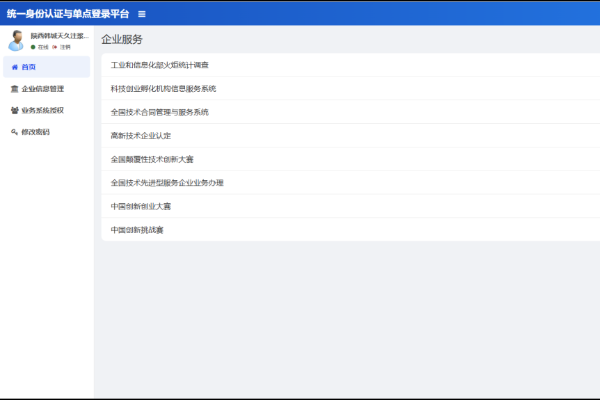The width and height of the screenshot is (600, 400).
Task: Click the building icon beside 企业信息管理
Action: click(x=14, y=89)
